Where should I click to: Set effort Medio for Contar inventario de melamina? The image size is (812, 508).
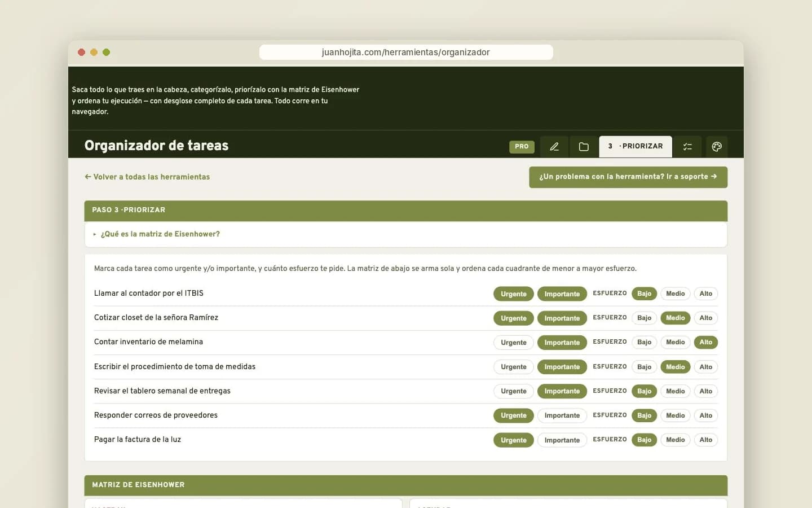(676, 342)
